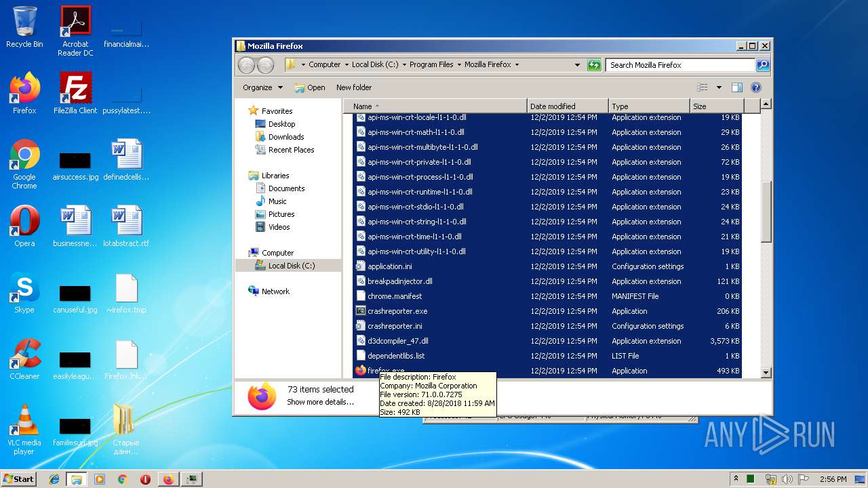
Task: Expand the Mozilla Firefox breadcrumb arrow
Action: [x=517, y=65]
